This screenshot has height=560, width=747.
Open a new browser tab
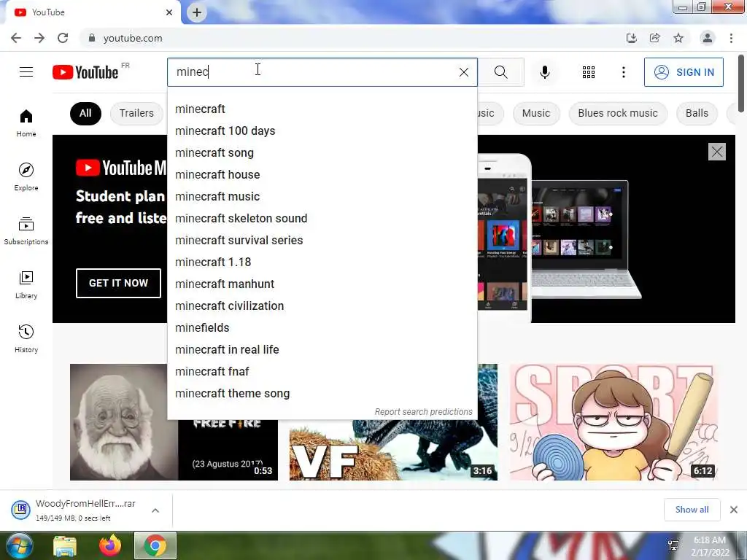197,12
